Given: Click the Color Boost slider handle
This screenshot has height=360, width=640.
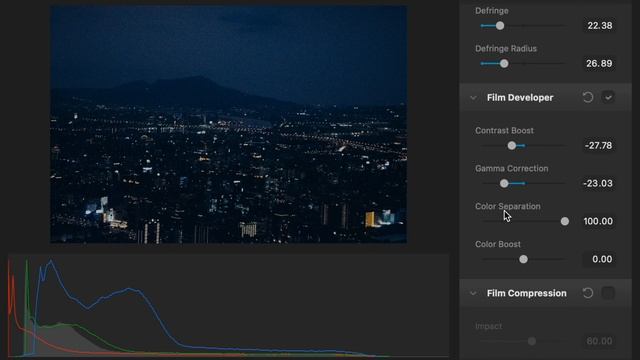Looking at the screenshot, I should 523,259.
